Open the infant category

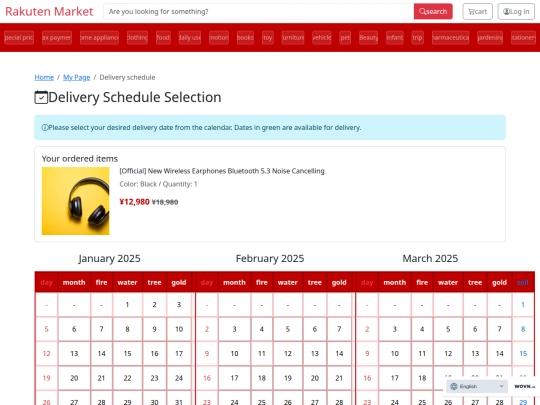(395, 38)
